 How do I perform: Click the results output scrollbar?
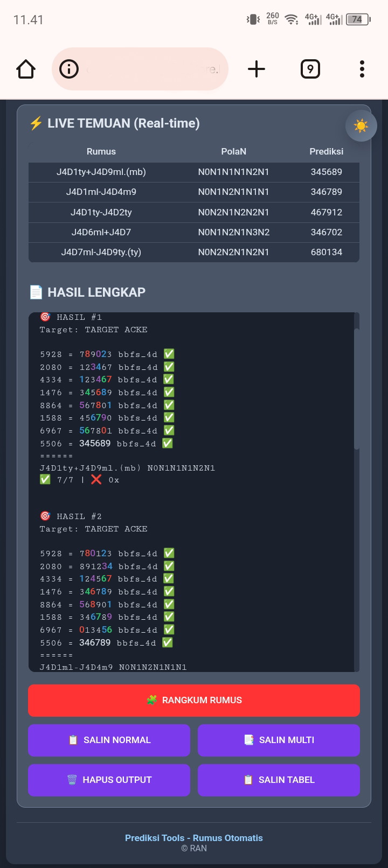[x=356, y=388]
